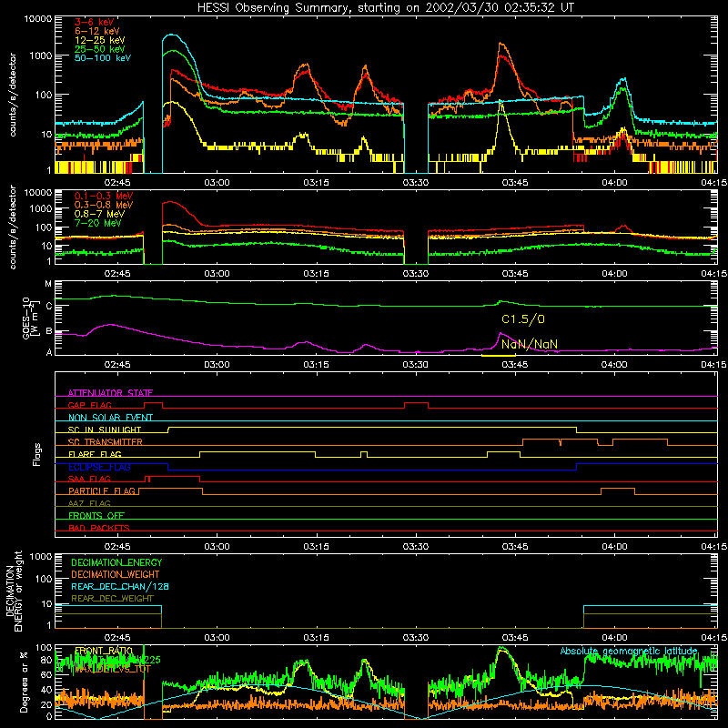Select the B tick on GOES axis

click(49, 331)
